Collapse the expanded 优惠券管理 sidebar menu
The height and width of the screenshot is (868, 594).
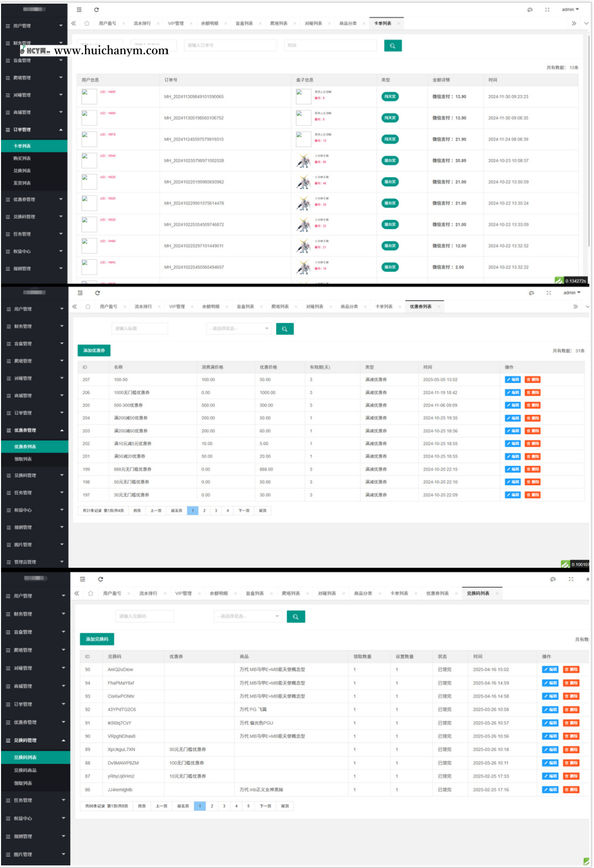tap(34, 430)
